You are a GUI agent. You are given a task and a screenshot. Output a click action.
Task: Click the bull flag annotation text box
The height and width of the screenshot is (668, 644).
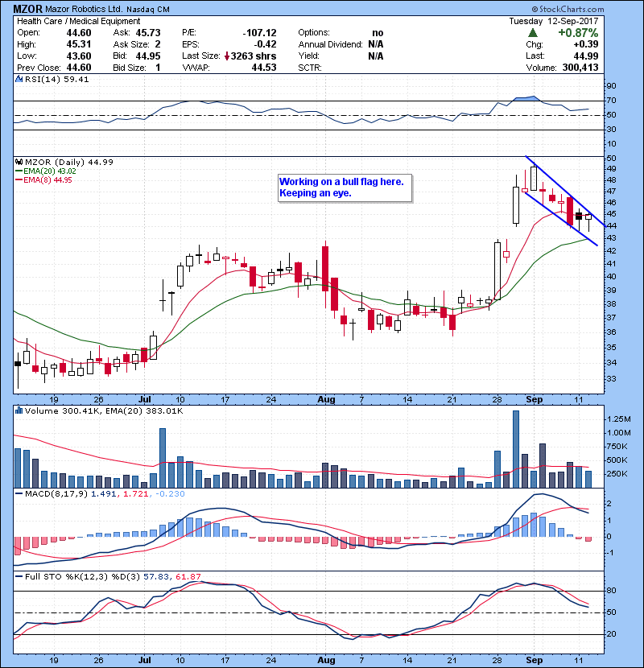[x=345, y=188]
